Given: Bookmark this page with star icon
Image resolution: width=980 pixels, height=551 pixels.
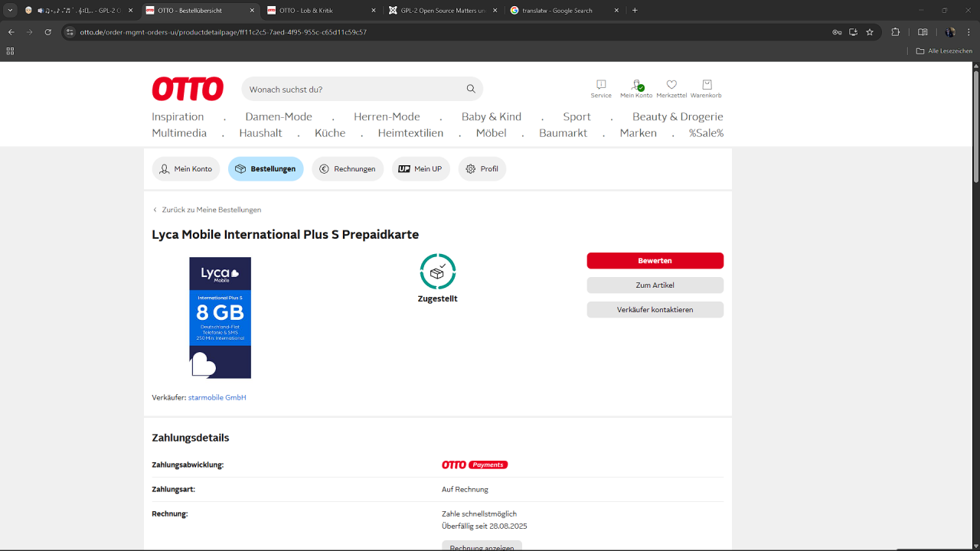Looking at the screenshot, I should (x=870, y=32).
